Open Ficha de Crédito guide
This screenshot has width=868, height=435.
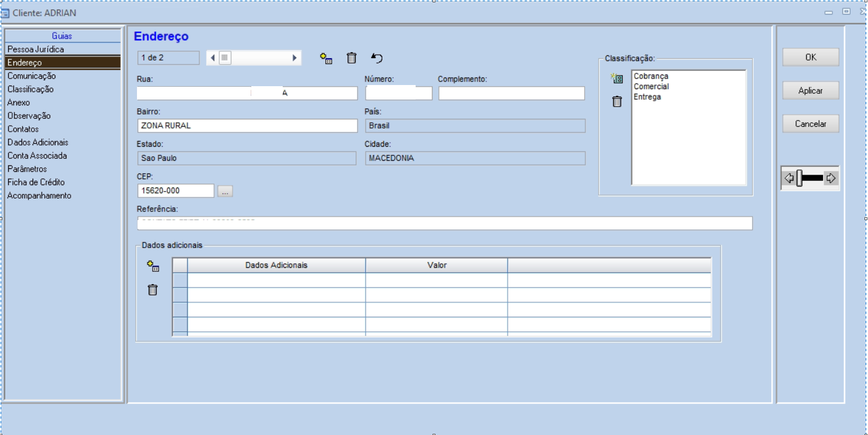(63, 182)
